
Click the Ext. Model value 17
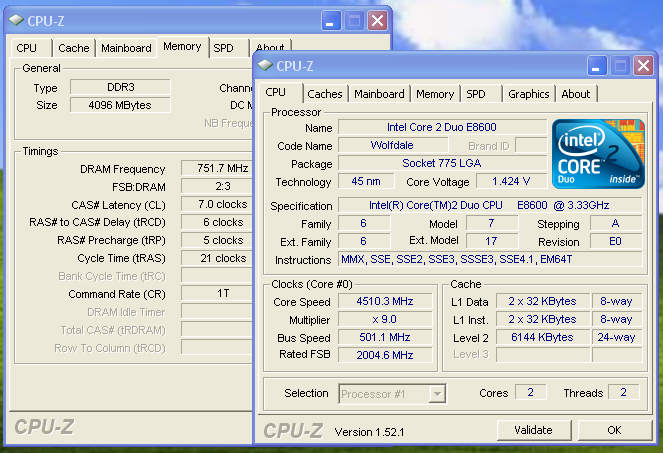click(491, 242)
